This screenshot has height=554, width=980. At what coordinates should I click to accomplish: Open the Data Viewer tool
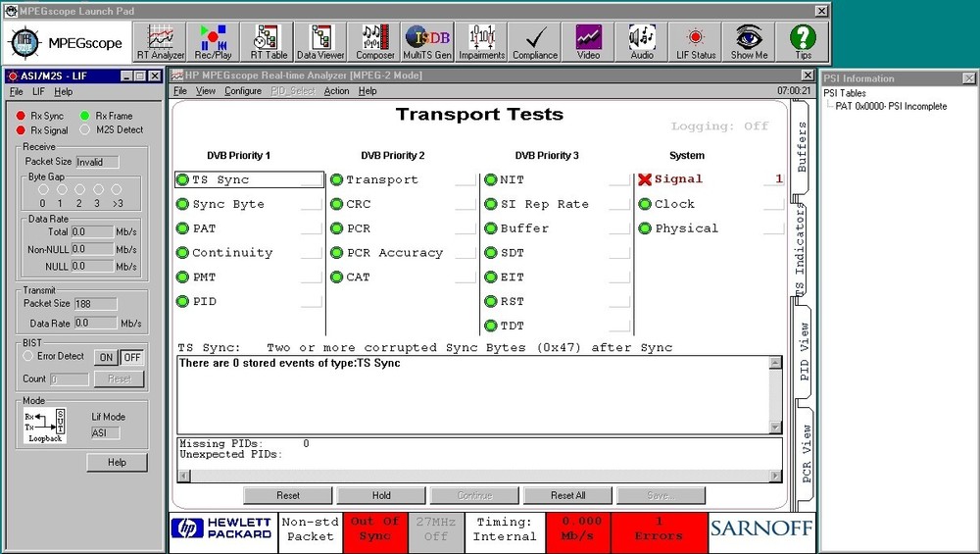[x=320, y=42]
